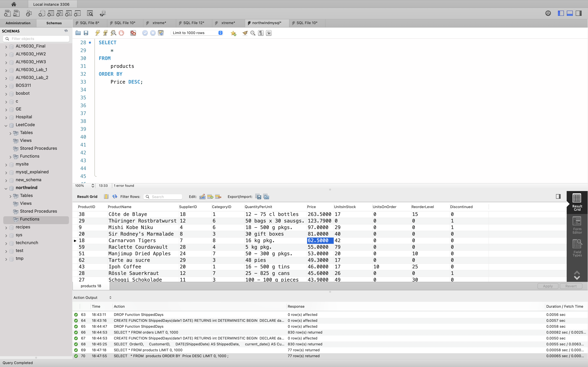Image resolution: width=588 pixels, height=367 pixels.
Task: Toggle the right secondary sidebar visibility
Action: (579, 13)
